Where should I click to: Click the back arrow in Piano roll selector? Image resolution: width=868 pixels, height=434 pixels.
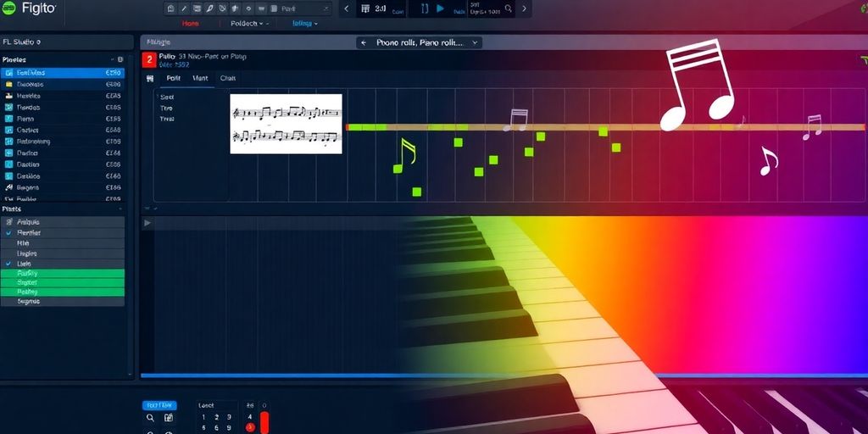tap(364, 42)
